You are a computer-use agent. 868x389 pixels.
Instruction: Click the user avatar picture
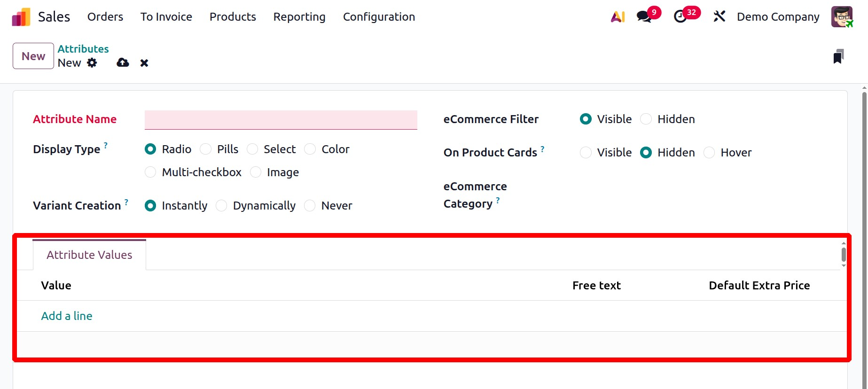point(841,17)
